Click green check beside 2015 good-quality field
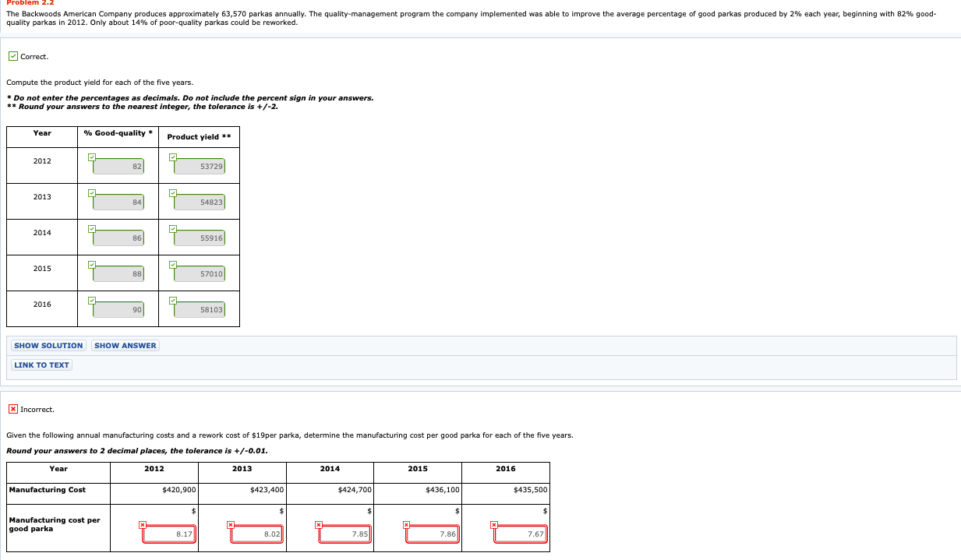The width and height of the screenshot is (961, 560). [92, 265]
